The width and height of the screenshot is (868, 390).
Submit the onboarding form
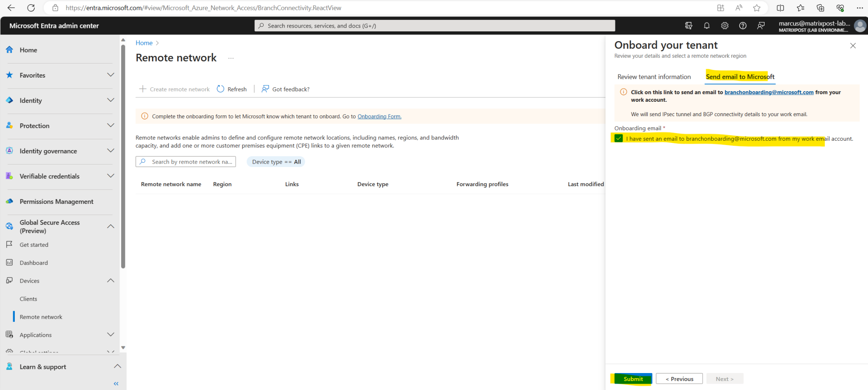pyautogui.click(x=632, y=379)
